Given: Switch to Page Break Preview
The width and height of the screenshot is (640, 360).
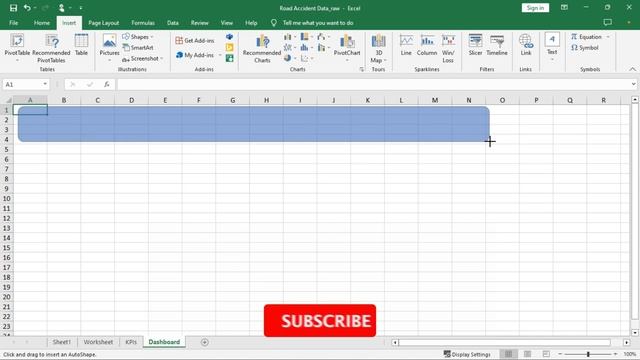Looking at the screenshot, I should (546, 354).
